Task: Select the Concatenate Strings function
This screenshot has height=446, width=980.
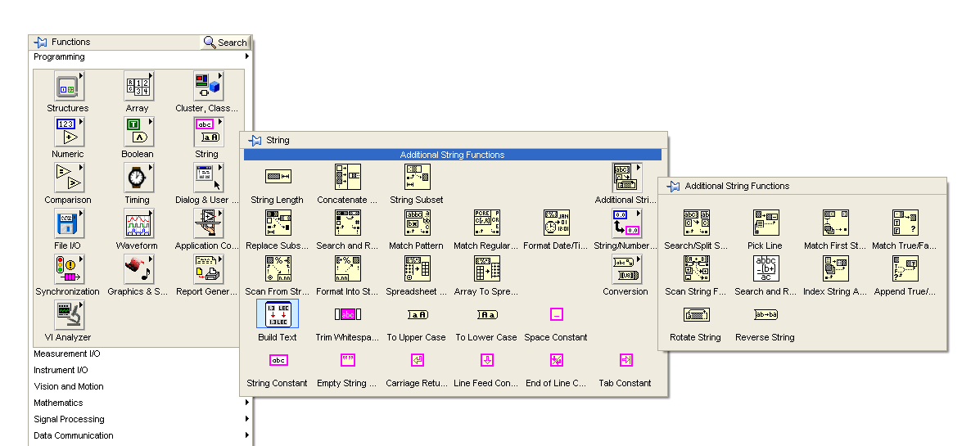Action: click(347, 178)
